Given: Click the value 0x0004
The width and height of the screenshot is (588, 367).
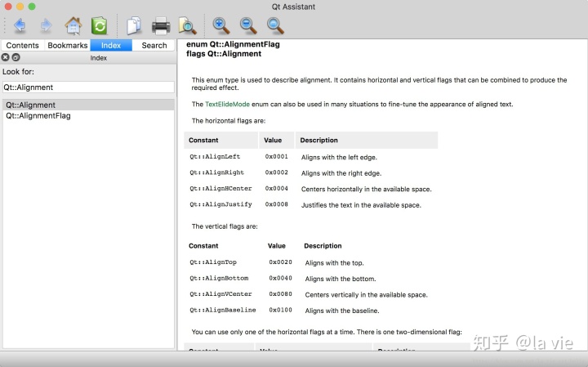Looking at the screenshot, I should [x=276, y=188].
